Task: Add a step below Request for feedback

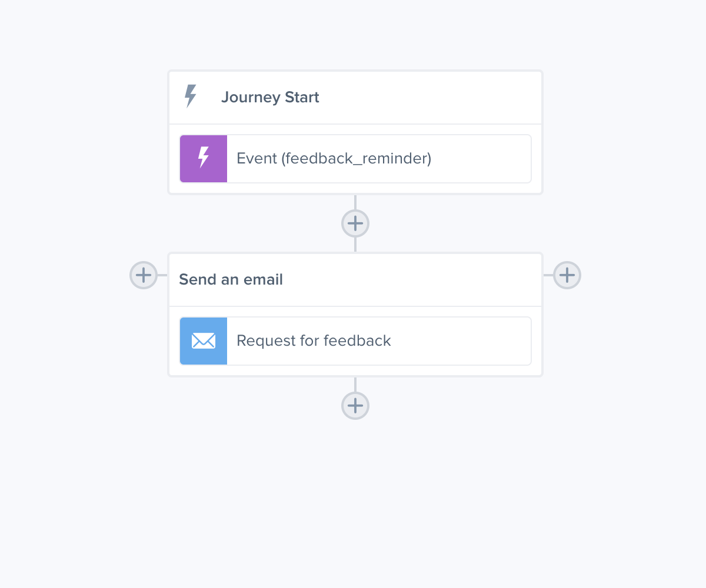Action: pos(355,406)
